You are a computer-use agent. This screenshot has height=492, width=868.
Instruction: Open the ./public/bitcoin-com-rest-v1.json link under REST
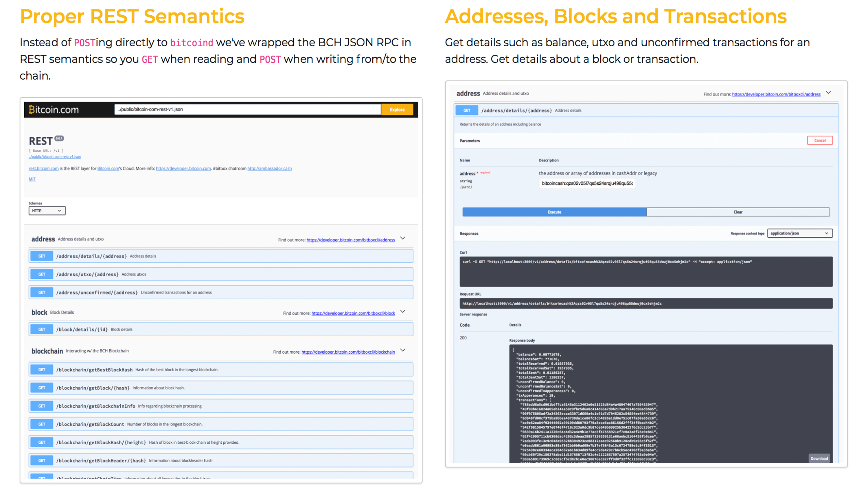click(55, 157)
